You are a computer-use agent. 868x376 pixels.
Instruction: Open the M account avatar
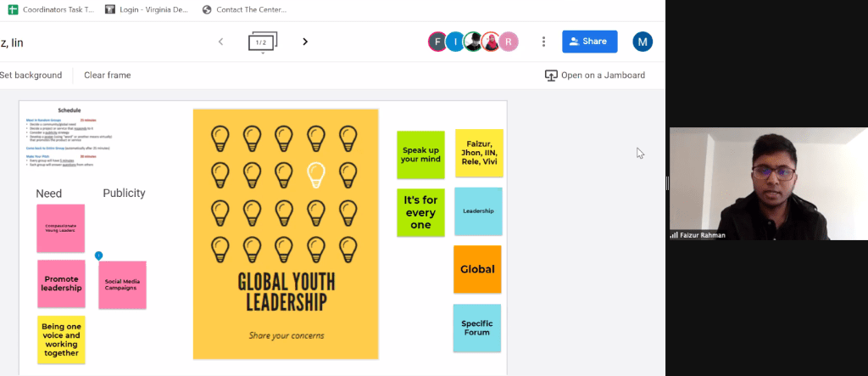[643, 42]
